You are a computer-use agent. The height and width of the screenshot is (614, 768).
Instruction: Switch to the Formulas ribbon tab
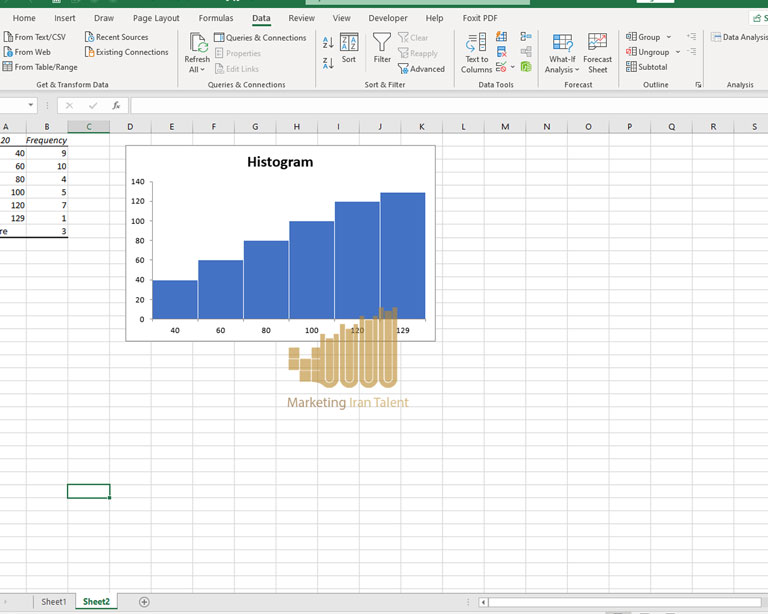tap(216, 18)
